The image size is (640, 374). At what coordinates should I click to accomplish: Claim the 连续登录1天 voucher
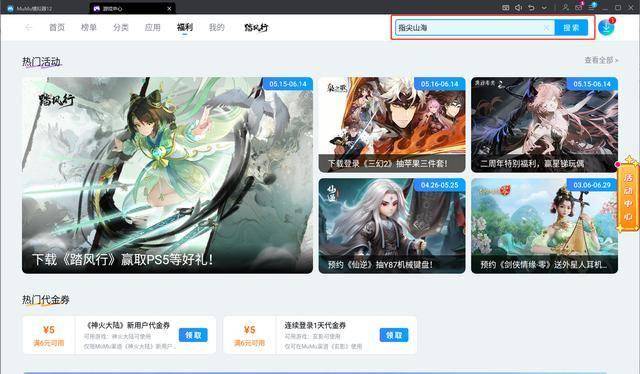pos(394,335)
